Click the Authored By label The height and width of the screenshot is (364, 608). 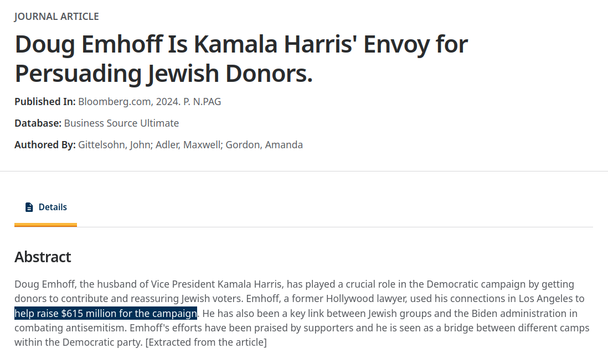click(x=45, y=145)
